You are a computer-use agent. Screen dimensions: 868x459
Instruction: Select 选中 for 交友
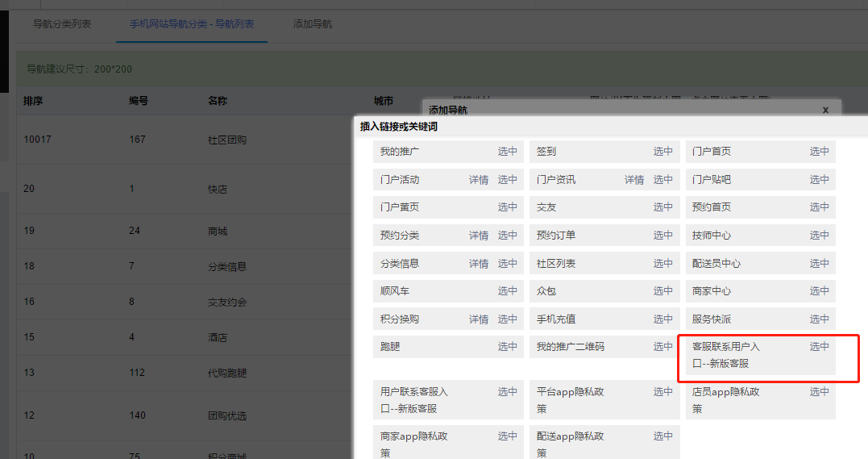pyautogui.click(x=662, y=207)
